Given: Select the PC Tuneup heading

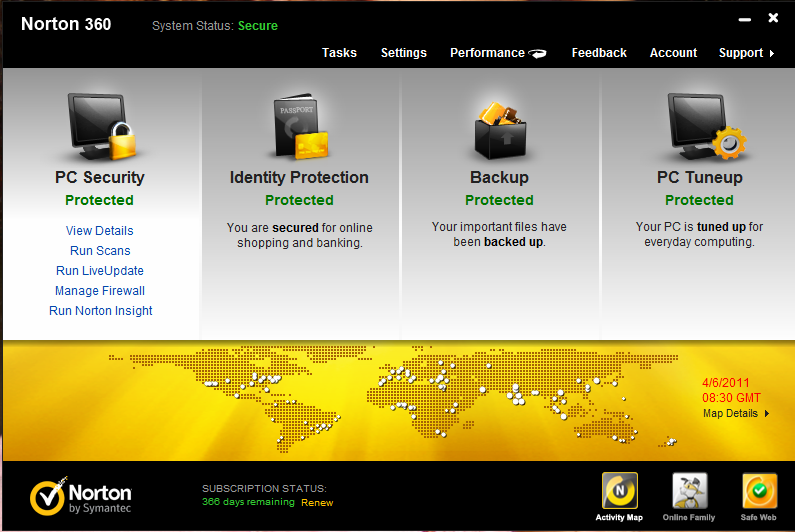Looking at the screenshot, I should point(700,178).
